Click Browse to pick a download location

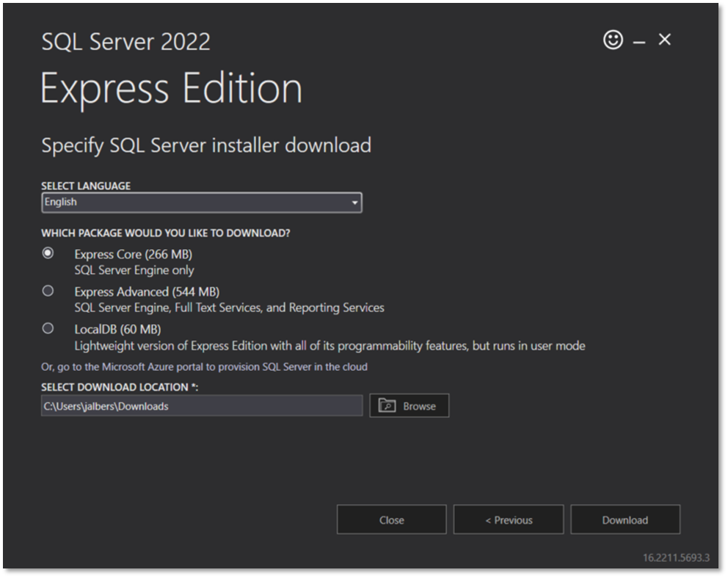click(409, 405)
